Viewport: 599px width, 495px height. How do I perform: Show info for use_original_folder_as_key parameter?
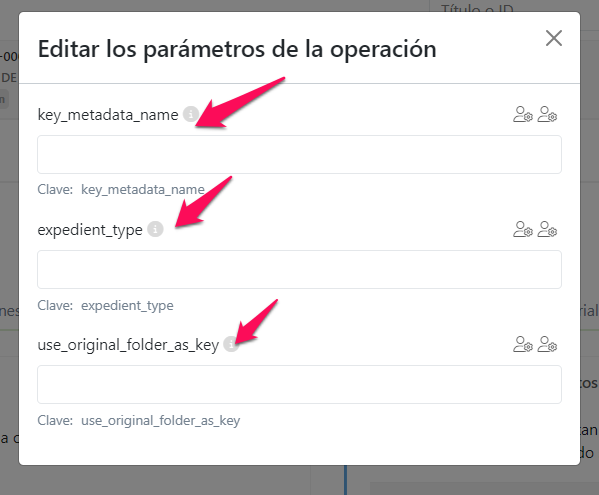[x=231, y=344]
